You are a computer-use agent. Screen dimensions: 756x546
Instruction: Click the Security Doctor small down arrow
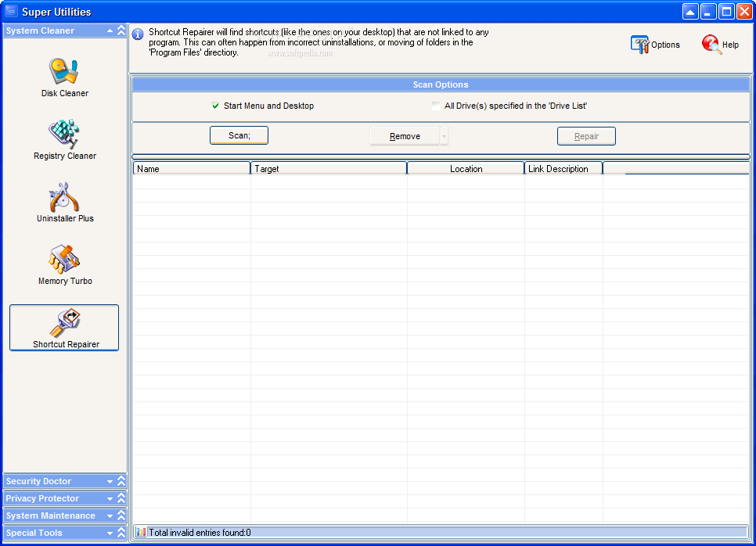(x=110, y=481)
